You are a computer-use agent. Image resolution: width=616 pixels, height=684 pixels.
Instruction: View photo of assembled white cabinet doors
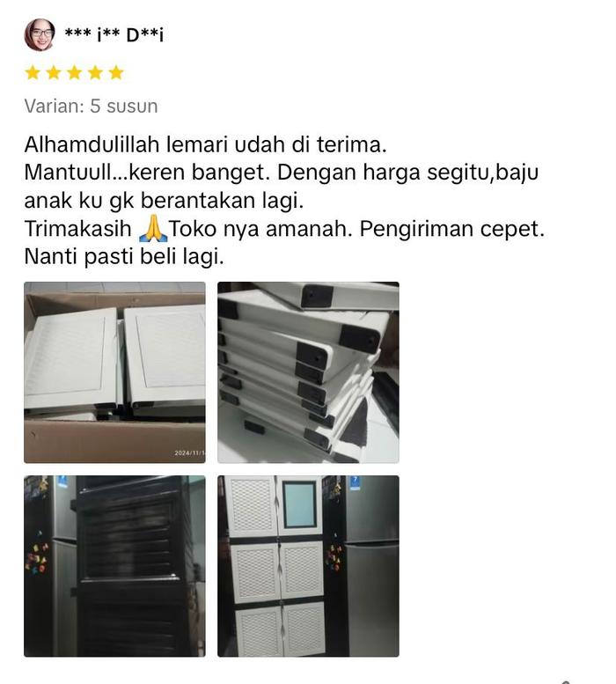308,566
